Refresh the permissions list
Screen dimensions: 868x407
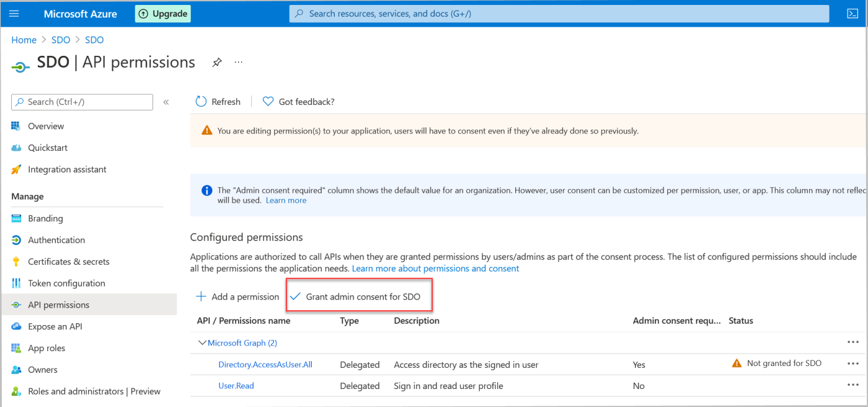pyautogui.click(x=218, y=102)
